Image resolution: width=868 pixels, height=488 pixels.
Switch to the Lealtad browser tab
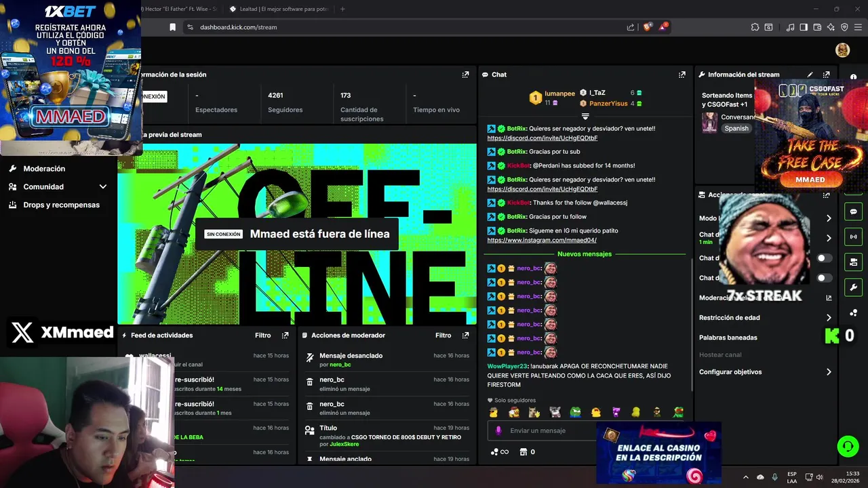click(x=278, y=9)
